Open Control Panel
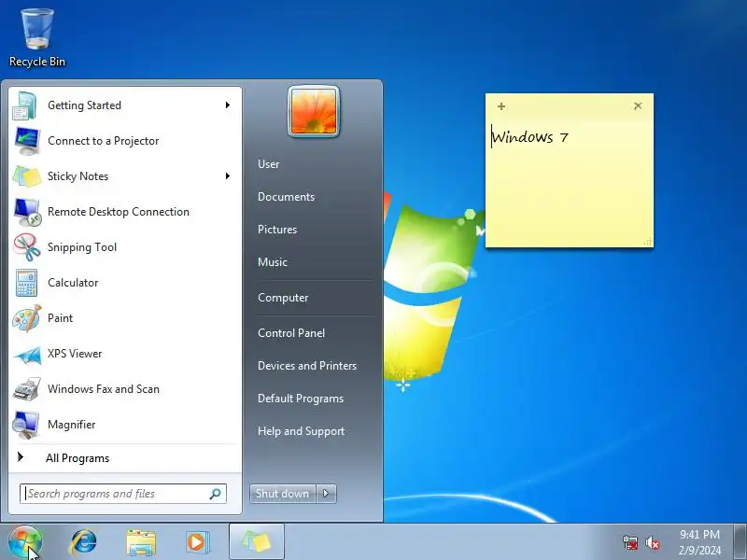 [291, 333]
